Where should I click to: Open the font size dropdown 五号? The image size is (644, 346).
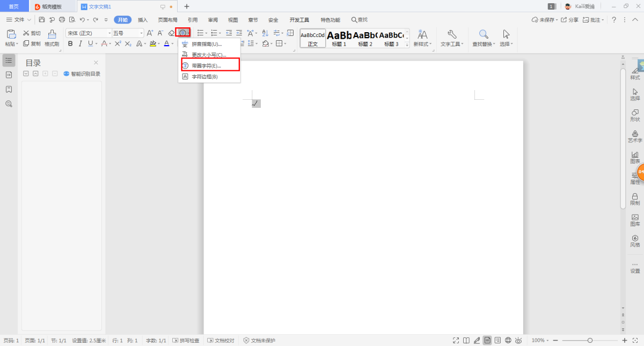click(x=127, y=33)
